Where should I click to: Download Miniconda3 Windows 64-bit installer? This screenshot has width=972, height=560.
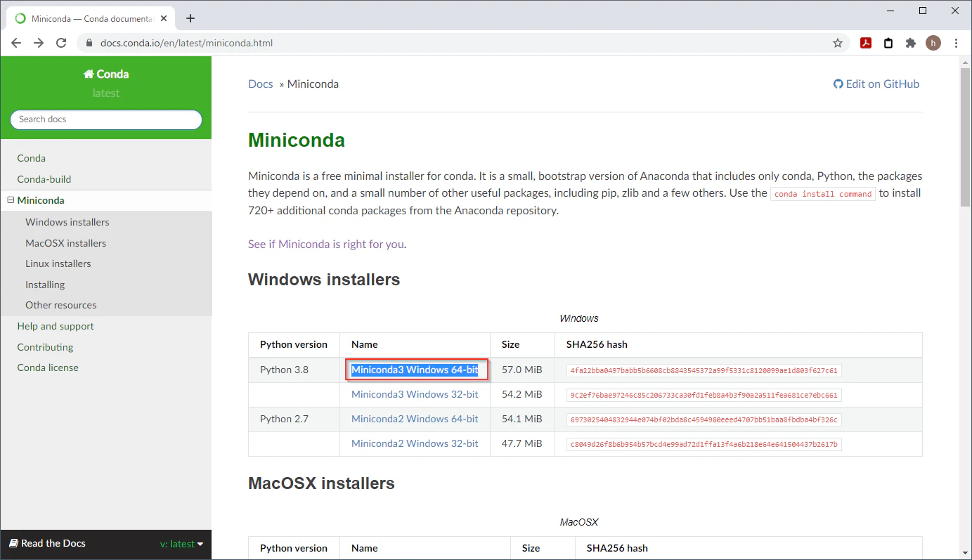tap(415, 370)
